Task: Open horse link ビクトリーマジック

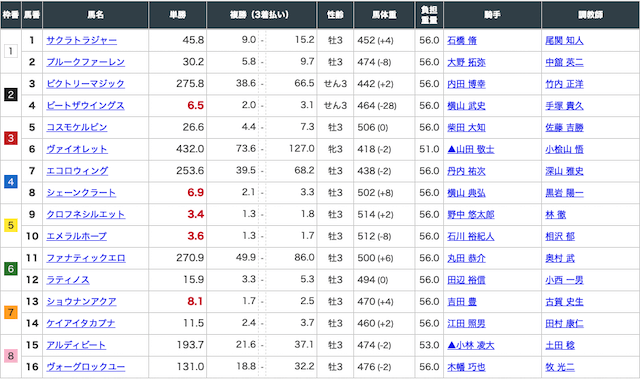Action: [85, 84]
